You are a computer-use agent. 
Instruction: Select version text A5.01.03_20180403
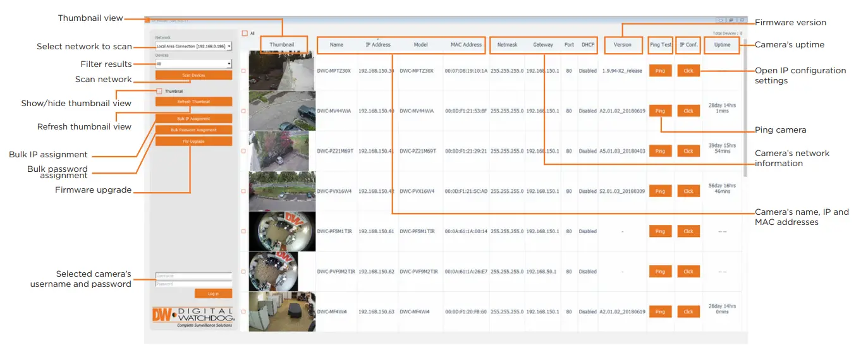coord(622,151)
